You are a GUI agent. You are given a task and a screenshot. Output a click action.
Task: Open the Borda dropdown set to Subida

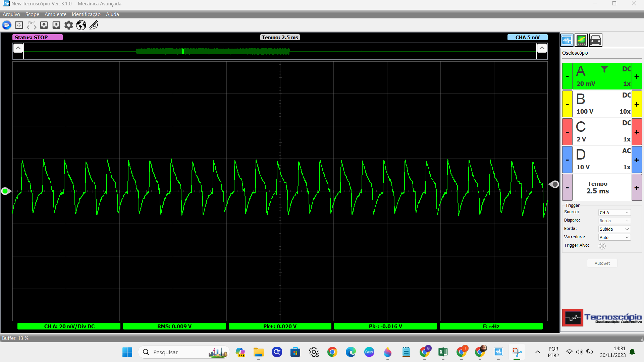pyautogui.click(x=614, y=229)
